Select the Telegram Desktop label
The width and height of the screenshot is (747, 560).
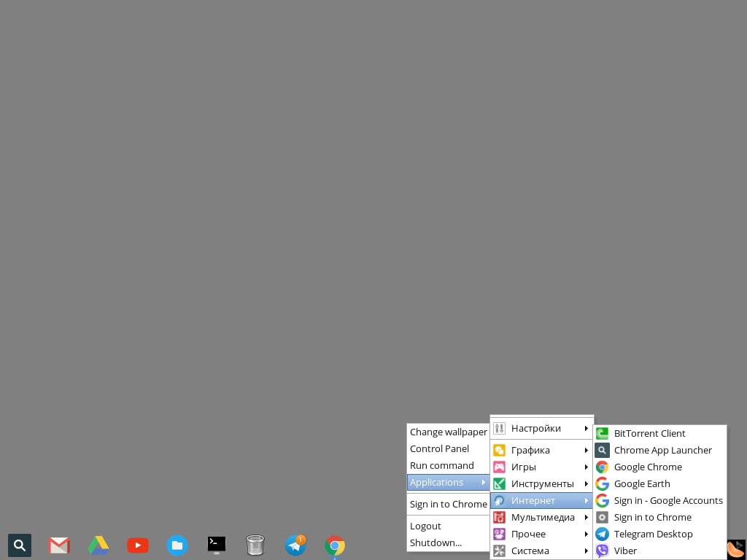pos(653,534)
